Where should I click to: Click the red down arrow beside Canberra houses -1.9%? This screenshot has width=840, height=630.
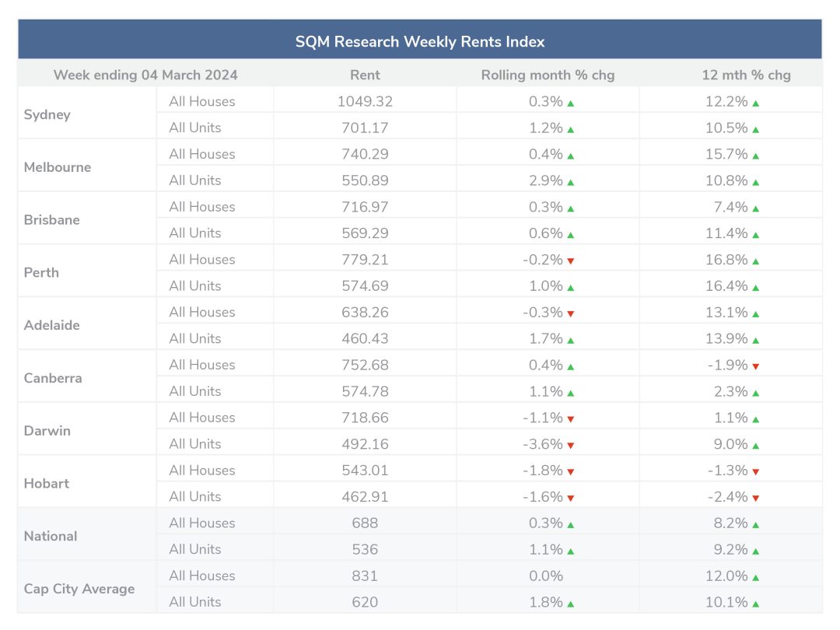point(755,366)
